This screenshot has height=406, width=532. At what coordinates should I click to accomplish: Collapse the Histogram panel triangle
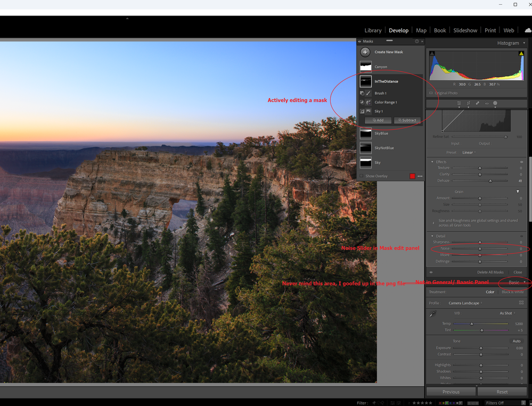[x=524, y=43]
